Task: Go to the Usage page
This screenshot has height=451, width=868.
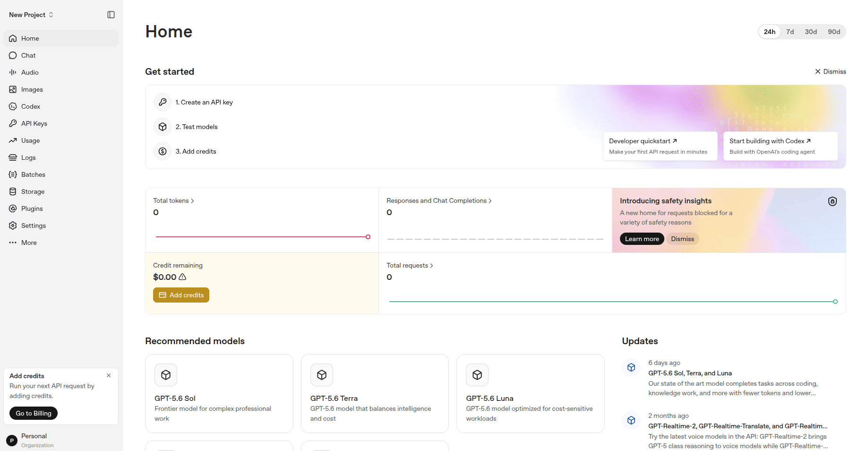Action: (x=61, y=140)
